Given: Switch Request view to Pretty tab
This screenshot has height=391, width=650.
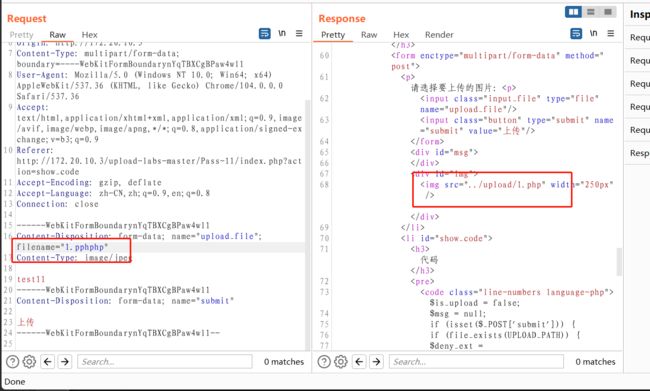Looking at the screenshot, I should coord(21,35).
